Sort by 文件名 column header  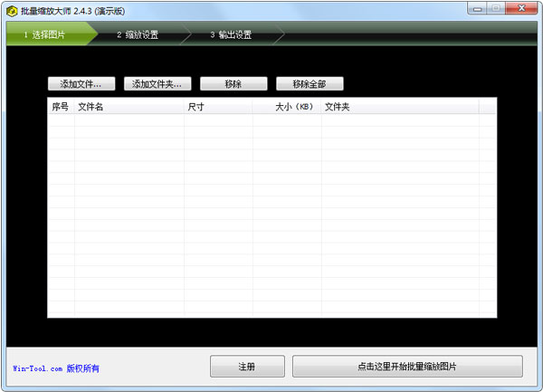[129, 107]
